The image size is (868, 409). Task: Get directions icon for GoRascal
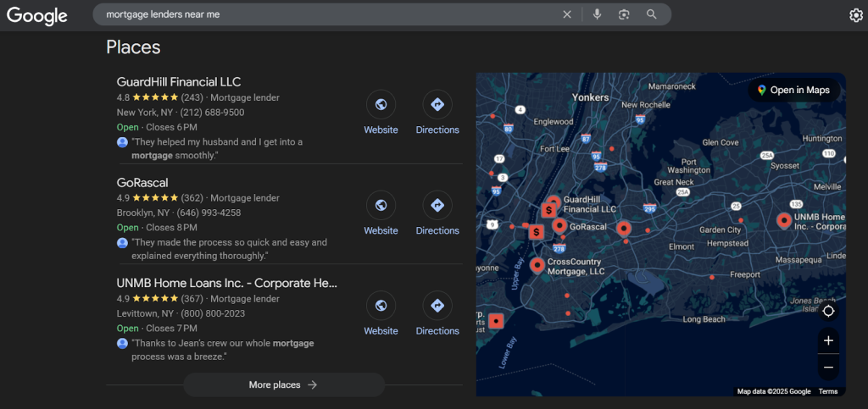437,205
